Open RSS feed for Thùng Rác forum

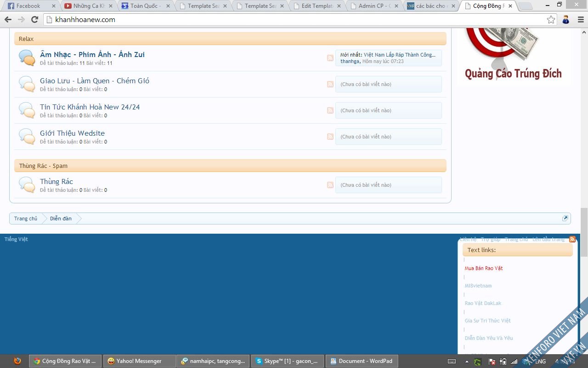click(330, 185)
